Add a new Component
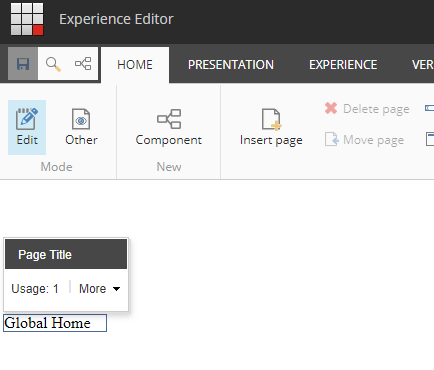 coord(169,127)
